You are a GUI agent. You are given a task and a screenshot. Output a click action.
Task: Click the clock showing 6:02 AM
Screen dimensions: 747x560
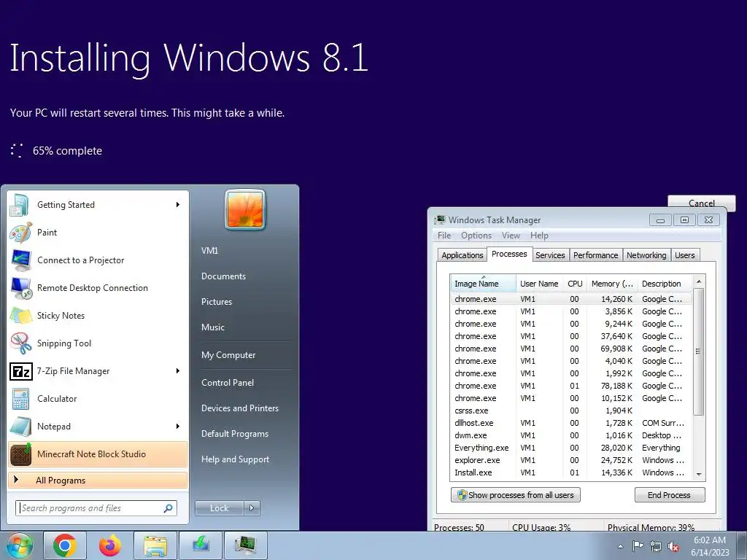pos(710,540)
